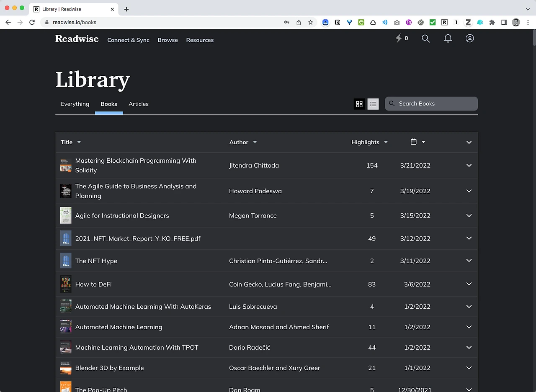Open Automated Machine Learning With AutoKeras
Image resolution: width=536 pixels, height=392 pixels.
pyautogui.click(x=143, y=307)
